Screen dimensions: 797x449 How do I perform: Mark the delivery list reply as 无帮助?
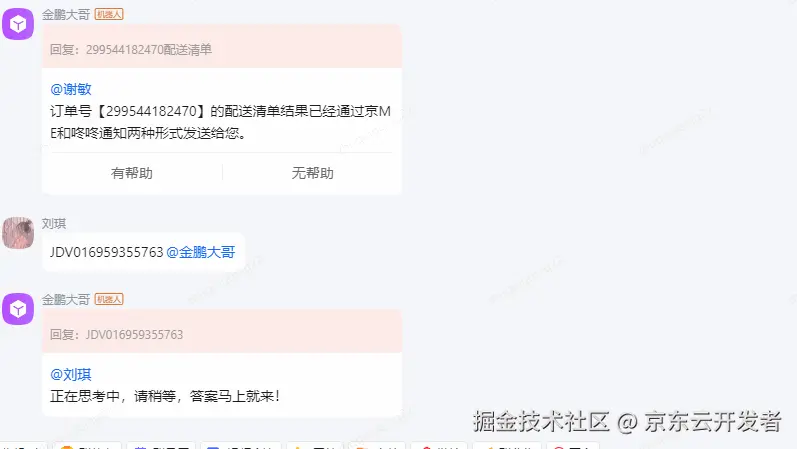[x=312, y=173]
